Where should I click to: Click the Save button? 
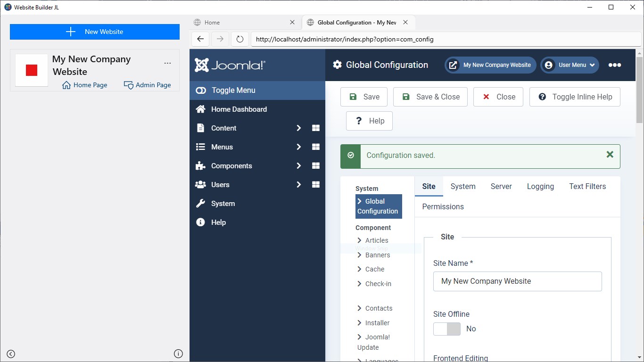pyautogui.click(x=364, y=97)
